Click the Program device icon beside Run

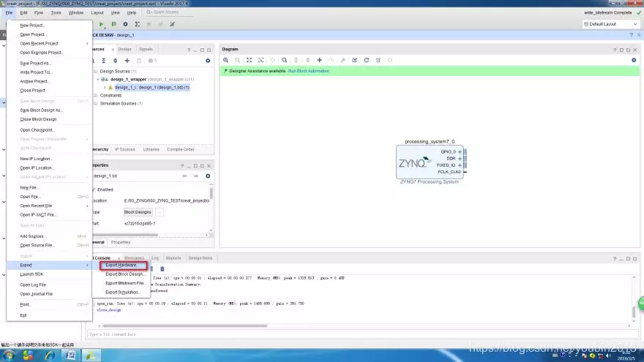point(113,24)
